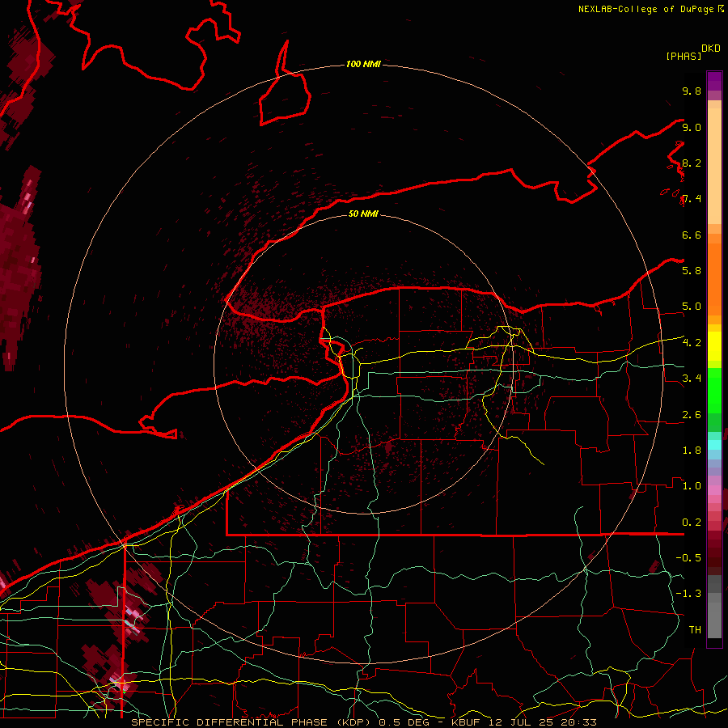This screenshot has height=728, width=728.
Task: Click the 1.8 value on the color scale
Action: click(x=692, y=451)
